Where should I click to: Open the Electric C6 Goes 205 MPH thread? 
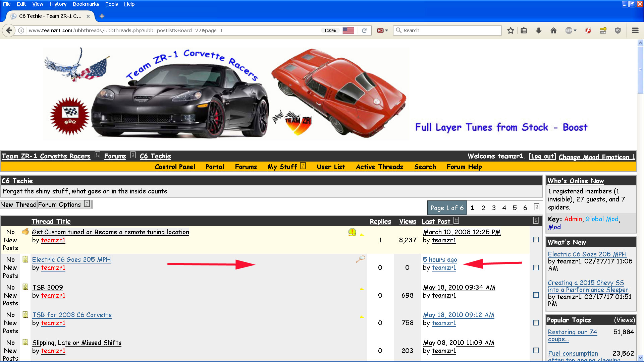[x=71, y=259]
